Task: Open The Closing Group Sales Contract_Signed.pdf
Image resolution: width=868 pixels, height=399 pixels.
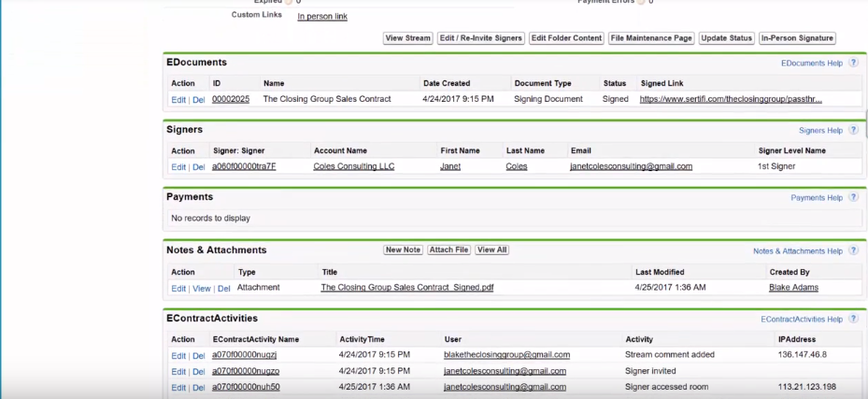Action: click(x=407, y=287)
